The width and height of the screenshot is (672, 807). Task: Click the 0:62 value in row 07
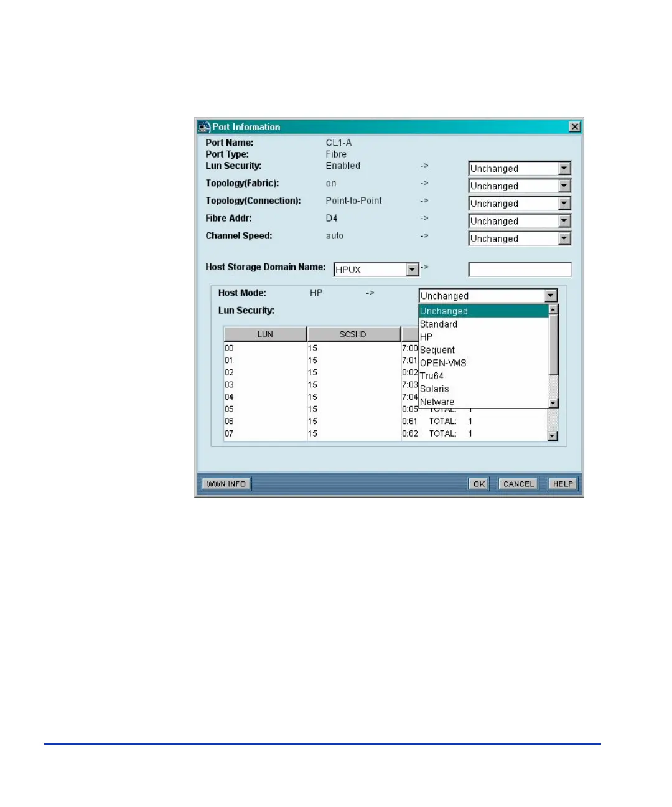pos(409,433)
